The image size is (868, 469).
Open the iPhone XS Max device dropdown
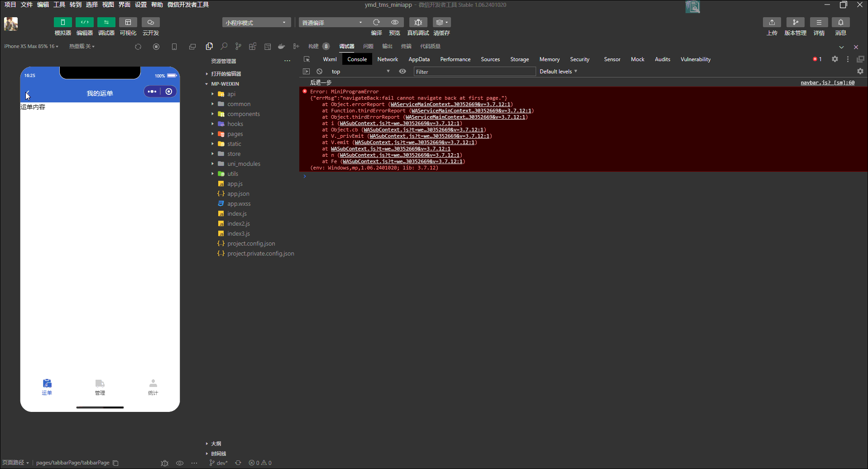tap(31, 46)
